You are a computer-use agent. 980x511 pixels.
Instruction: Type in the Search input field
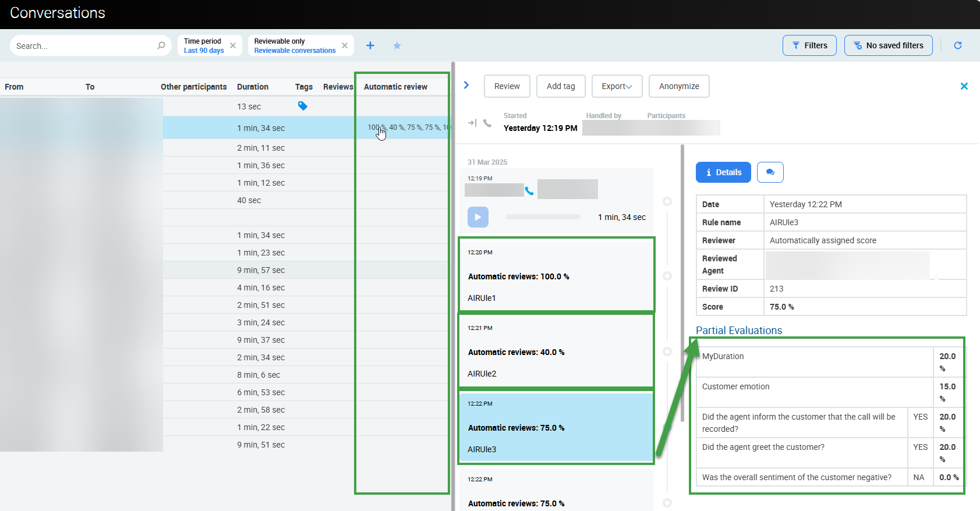84,45
